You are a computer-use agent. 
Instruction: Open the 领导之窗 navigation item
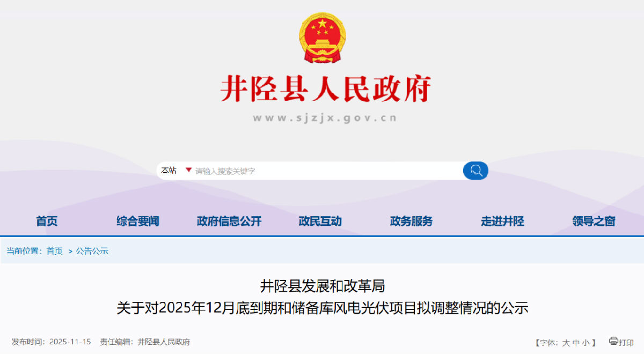coord(594,221)
